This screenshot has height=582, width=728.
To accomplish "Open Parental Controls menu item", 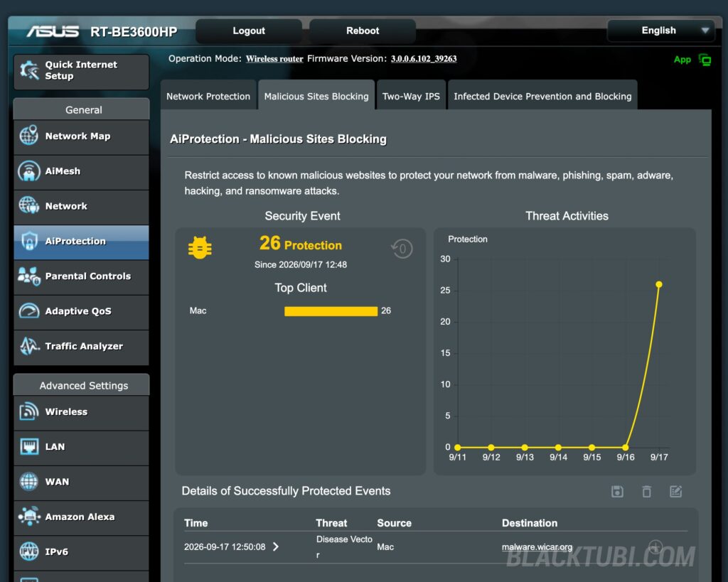I will click(x=81, y=276).
